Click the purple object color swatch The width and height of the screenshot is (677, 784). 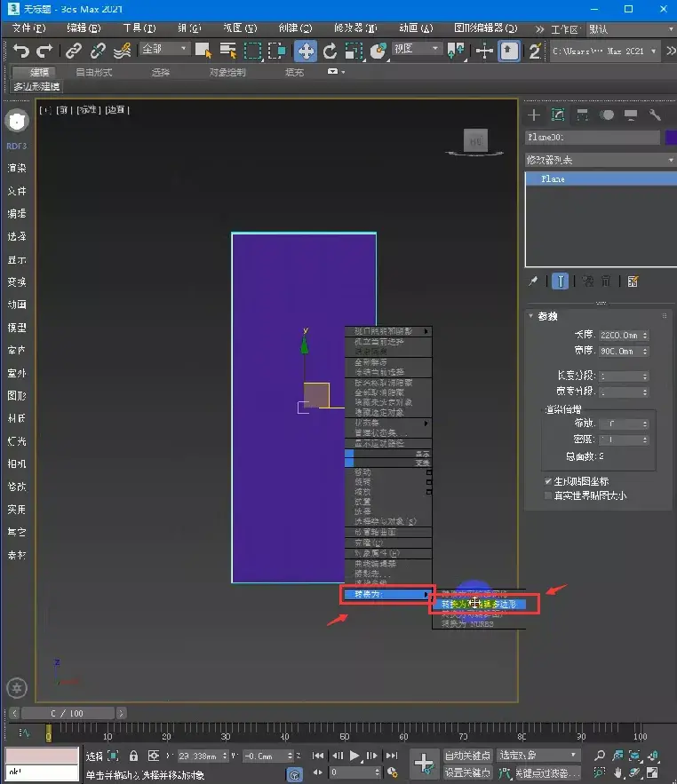(671, 138)
